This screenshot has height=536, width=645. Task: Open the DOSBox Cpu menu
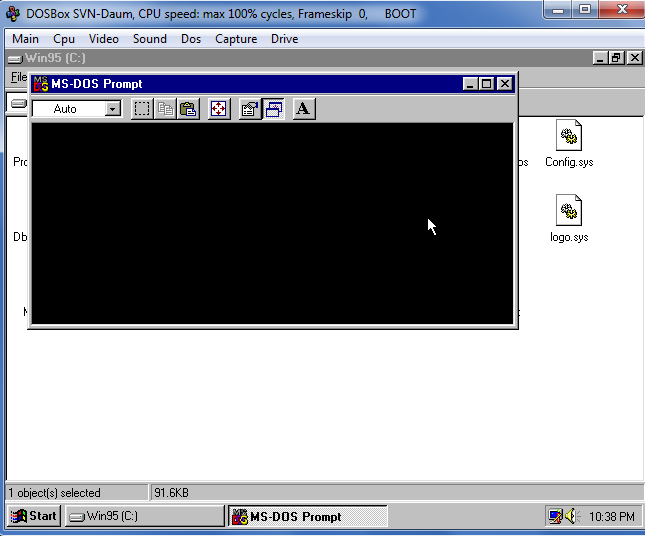(64, 39)
